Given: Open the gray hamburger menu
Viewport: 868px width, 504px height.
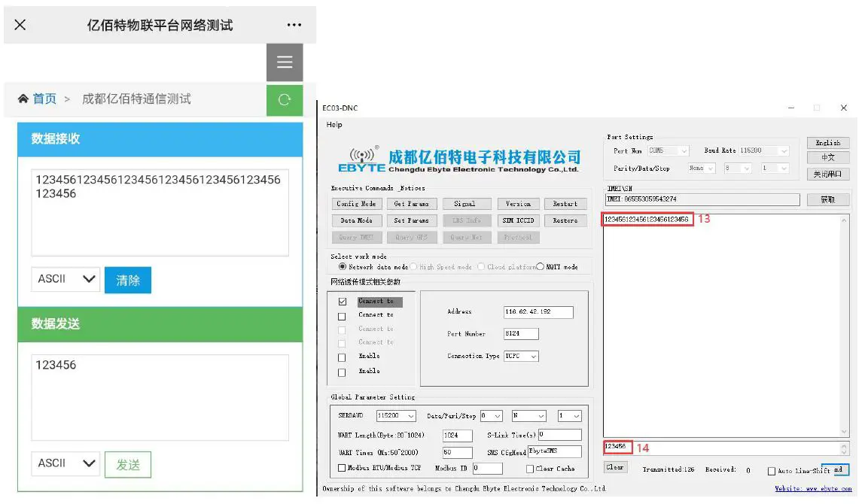Looking at the screenshot, I should (x=285, y=62).
